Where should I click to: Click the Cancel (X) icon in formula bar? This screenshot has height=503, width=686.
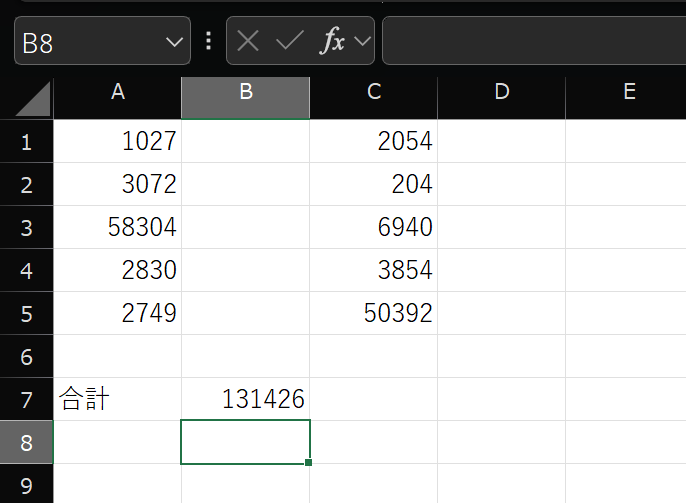(248, 41)
